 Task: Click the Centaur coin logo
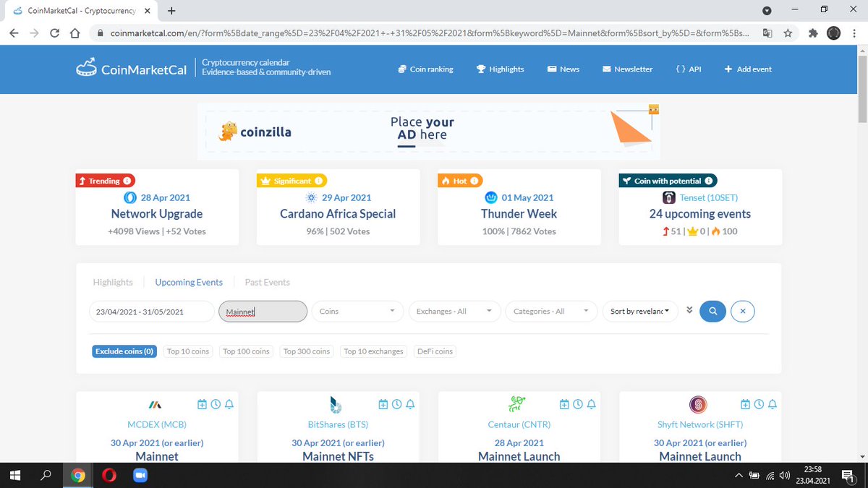[518, 404]
